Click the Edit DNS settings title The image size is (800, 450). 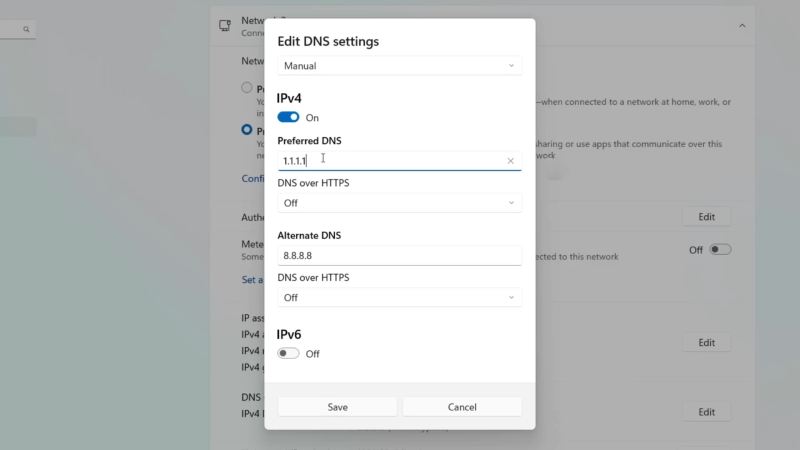click(328, 41)
